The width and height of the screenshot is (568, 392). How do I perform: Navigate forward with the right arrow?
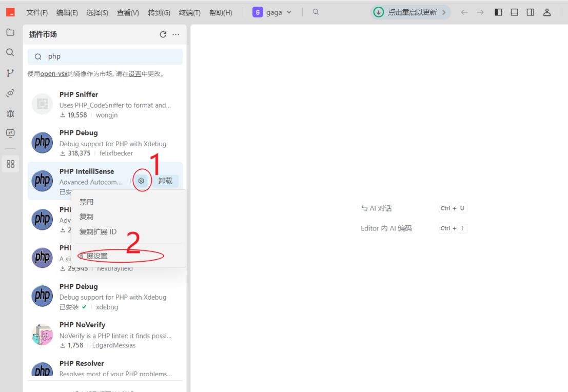[480, 12]
